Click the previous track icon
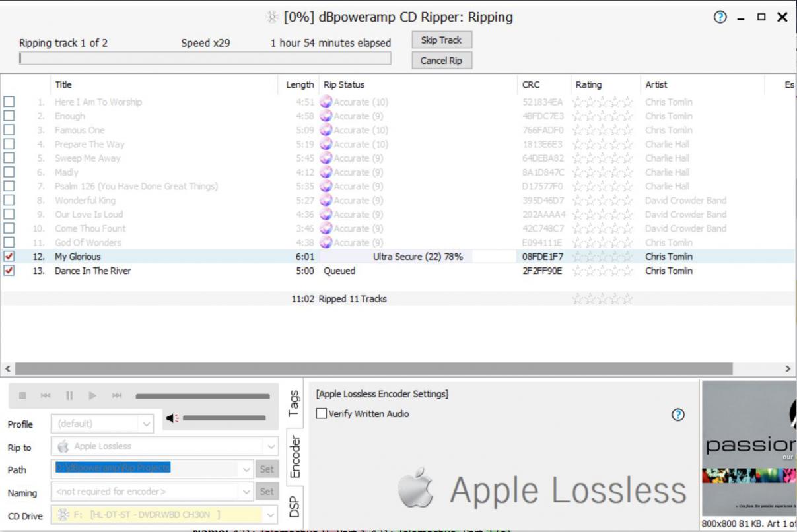The height and width of the screenshot is (532, 797). coord(46,395)
